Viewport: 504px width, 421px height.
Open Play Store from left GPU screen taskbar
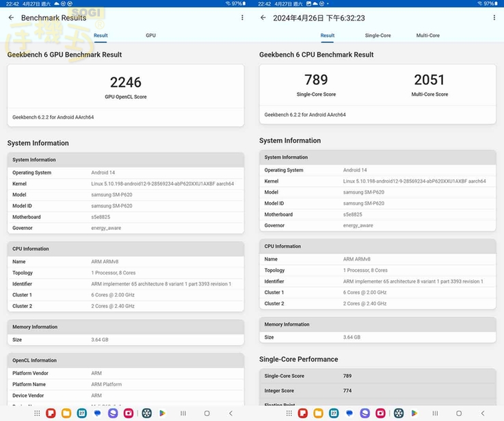tap(162, 413)
